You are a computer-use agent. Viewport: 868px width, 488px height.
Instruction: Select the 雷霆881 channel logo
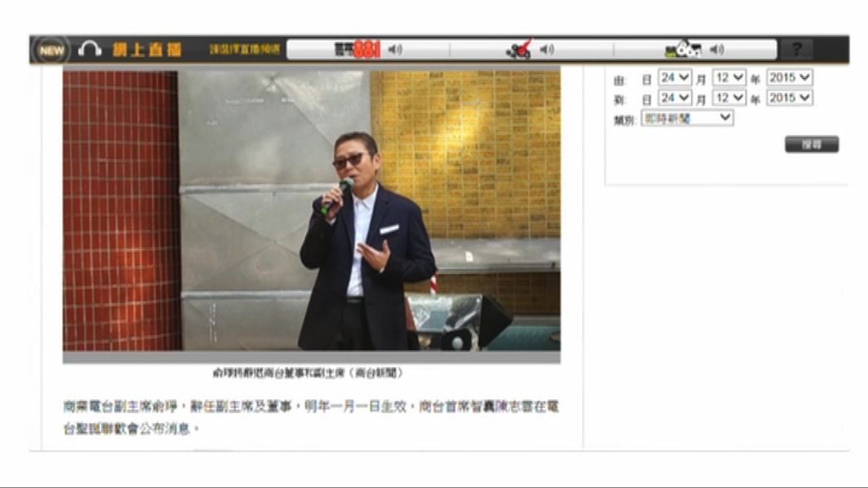pyautogui.click(x=356, y=48)
